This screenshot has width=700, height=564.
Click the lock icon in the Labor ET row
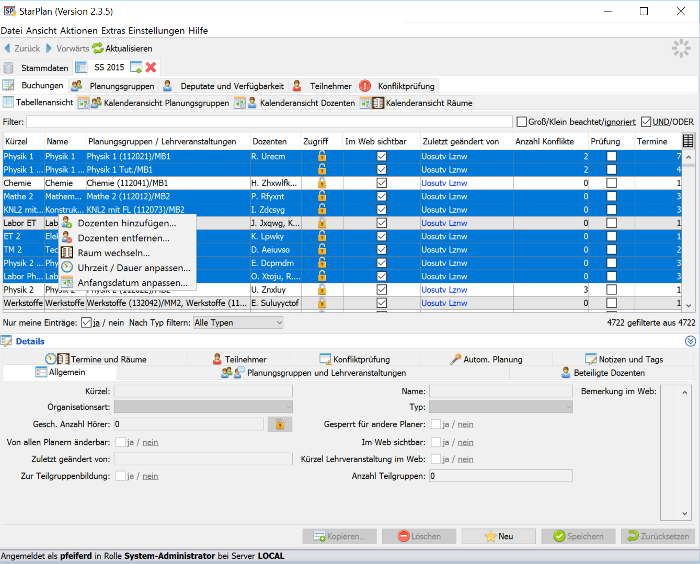coord(321,223)
